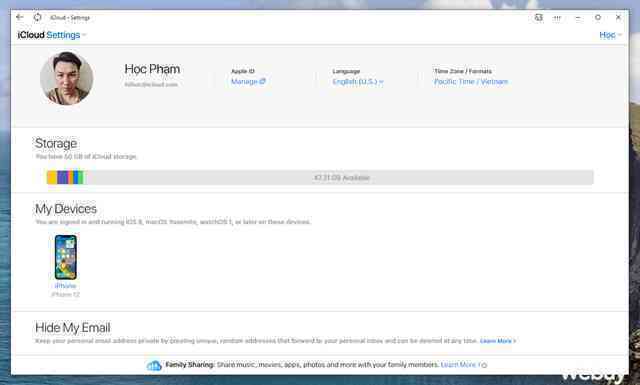Open Learn More about Family Sharing
640x385 pixels.
coord(464,365)
